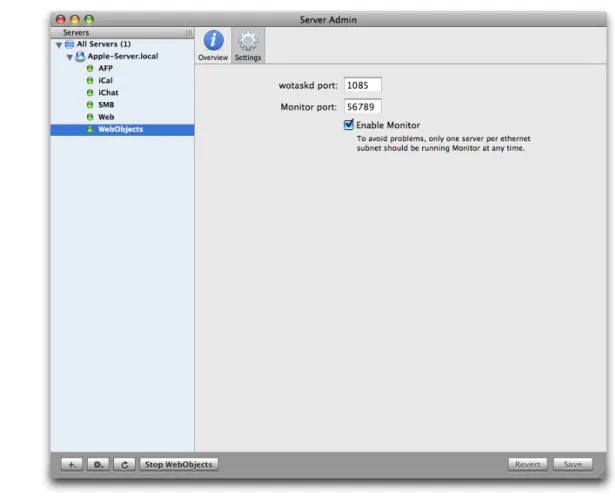Click the Revert button
Viewport: 615px width, 499px height.
pyautogui.click(x=528, y=464)
